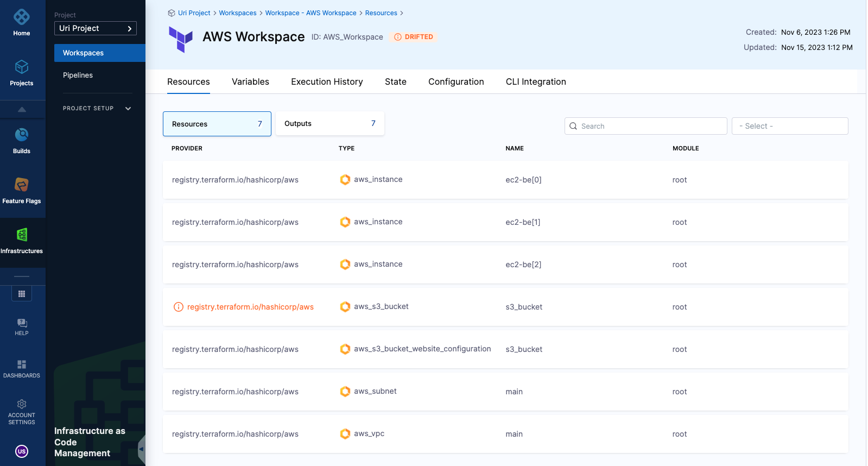This screenshot has height=466, width=868.
Task: Open the Builds module
Action: click(x=22, y=141)
